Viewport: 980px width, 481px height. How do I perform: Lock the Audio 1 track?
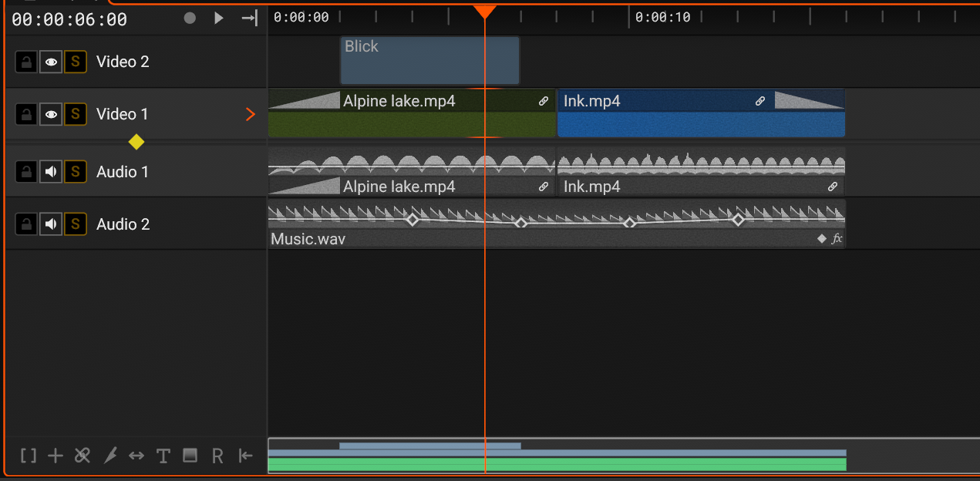26,172
